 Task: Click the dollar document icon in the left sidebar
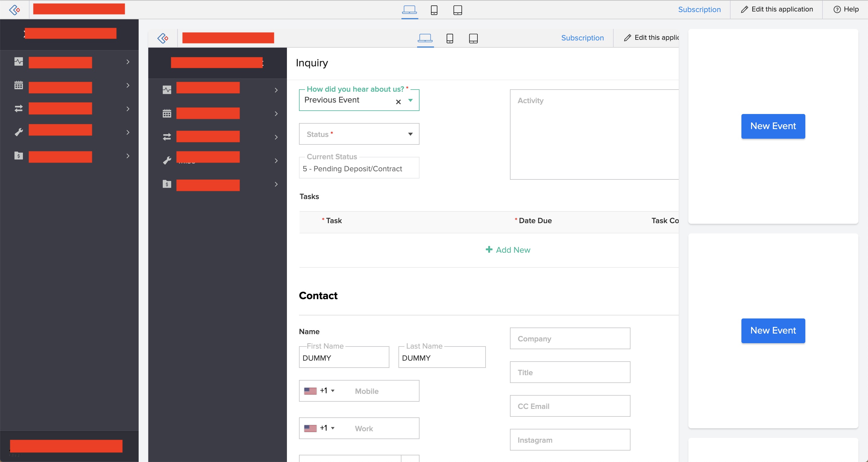tap(18, 156)
